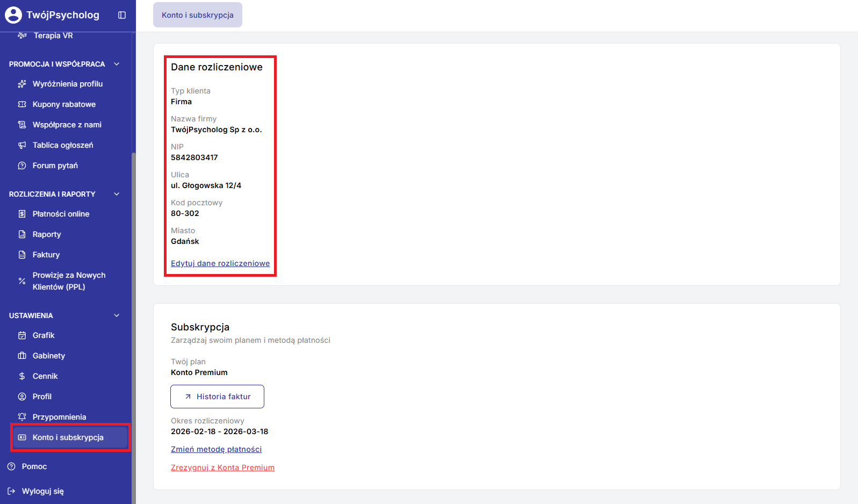Click Zrezygnuj z Konta Premium link

(x=222, y=467)
